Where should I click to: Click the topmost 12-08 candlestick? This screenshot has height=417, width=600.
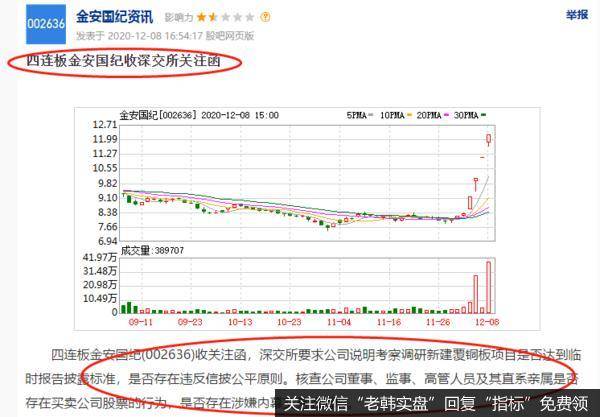coord(489,140)
